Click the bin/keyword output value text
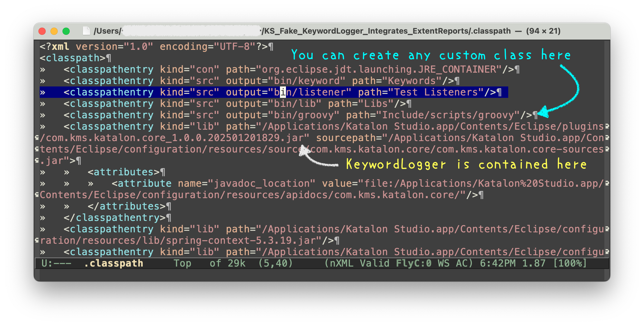The image size is (644, 326). coord(306,81)
